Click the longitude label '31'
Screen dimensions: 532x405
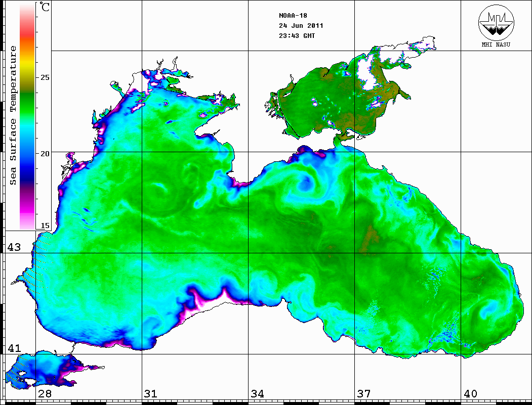[x=151, y=394]
